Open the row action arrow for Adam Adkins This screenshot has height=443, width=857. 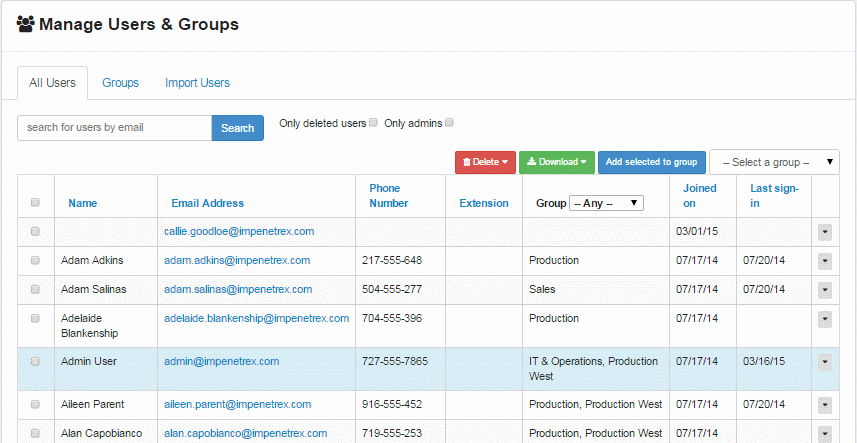tap(825, 262)
